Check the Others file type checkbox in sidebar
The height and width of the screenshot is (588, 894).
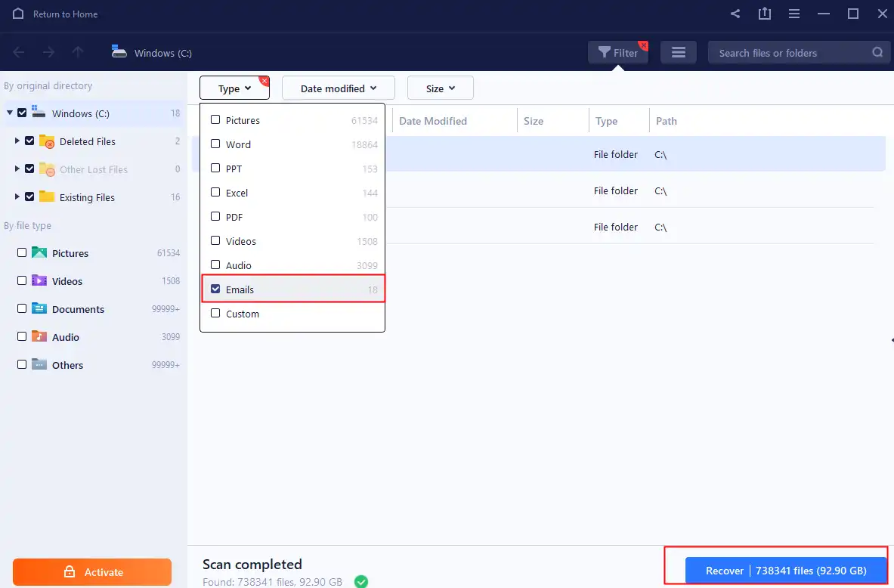click(22, 364)
